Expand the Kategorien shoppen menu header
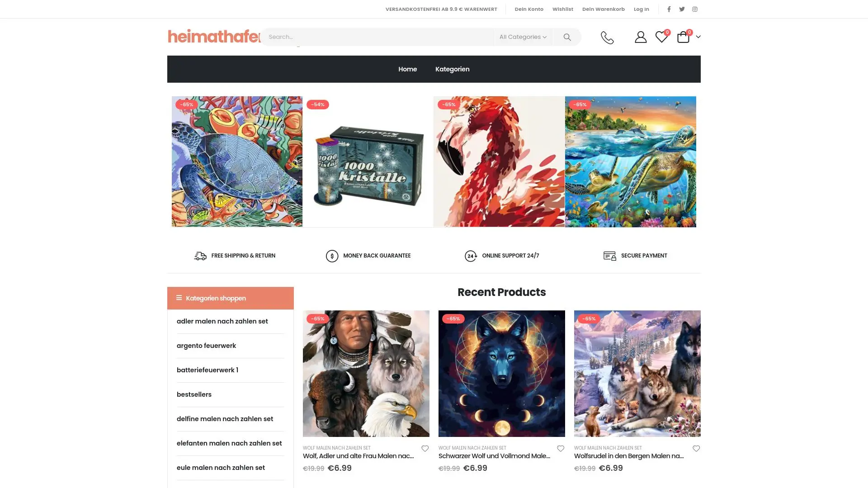Viewport: 868px width, 488px height. coord(231,298)
